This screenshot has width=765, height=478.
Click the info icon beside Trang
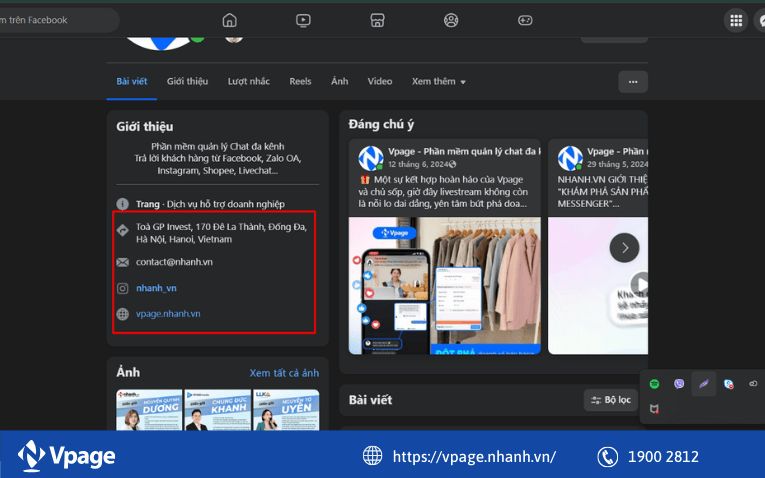click(122, 204)
